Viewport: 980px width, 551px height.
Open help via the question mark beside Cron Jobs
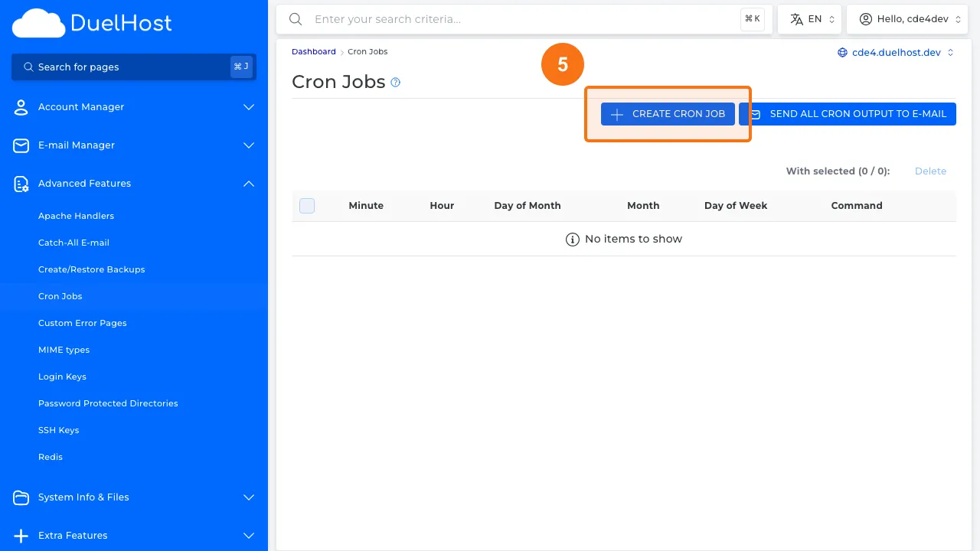click(395, 82)
